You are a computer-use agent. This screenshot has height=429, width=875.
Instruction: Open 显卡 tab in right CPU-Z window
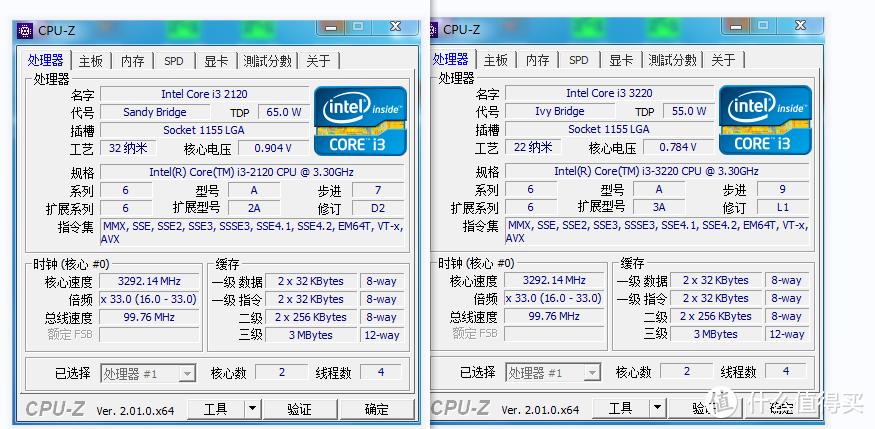[x=621, y=60]
